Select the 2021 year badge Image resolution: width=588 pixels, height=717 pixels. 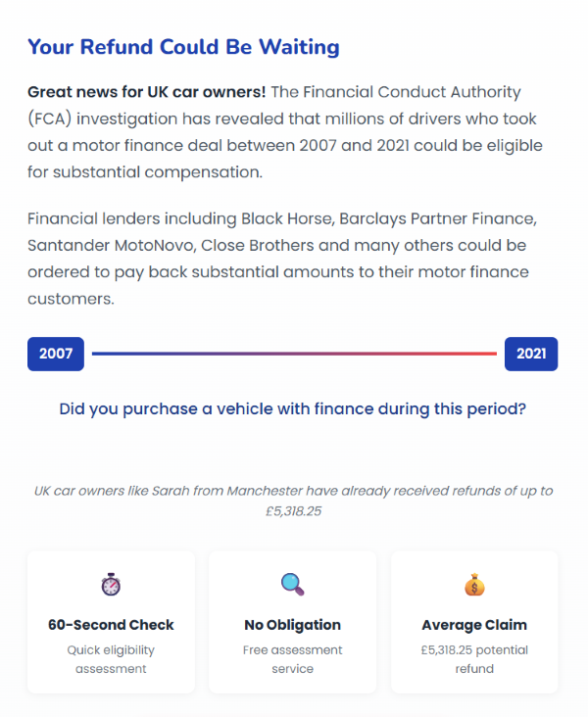click(531, 354)
